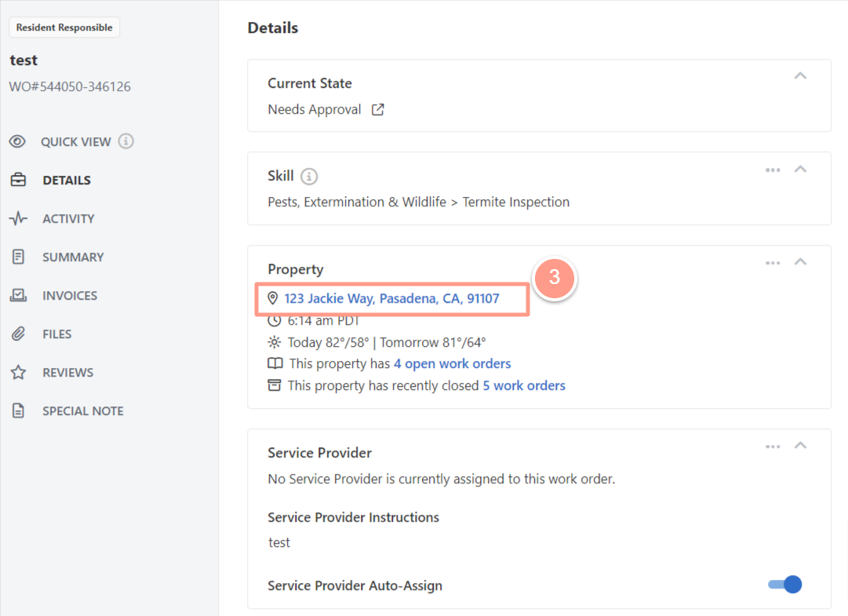Open external link icon beside Needs Approval
This screenshot has width=848, height=616.
pos(377,110)
